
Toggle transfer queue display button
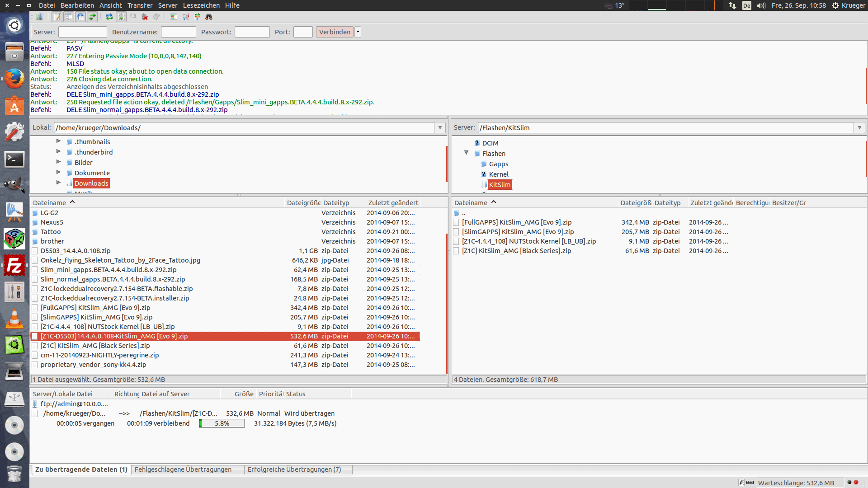point(92,17)
